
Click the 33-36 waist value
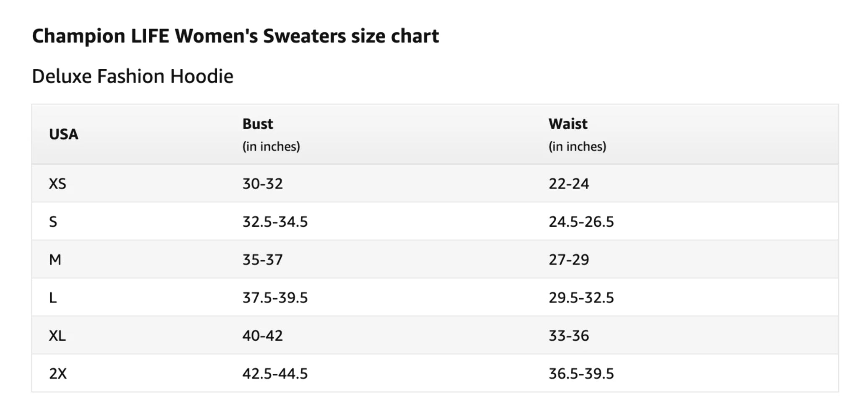(x=569, y=336)
